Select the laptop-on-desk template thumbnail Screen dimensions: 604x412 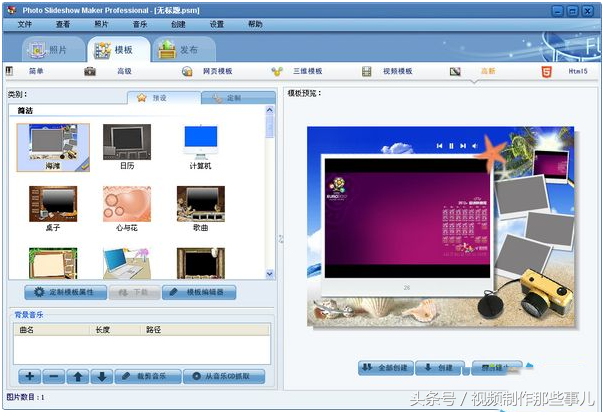tap(127, 263)
